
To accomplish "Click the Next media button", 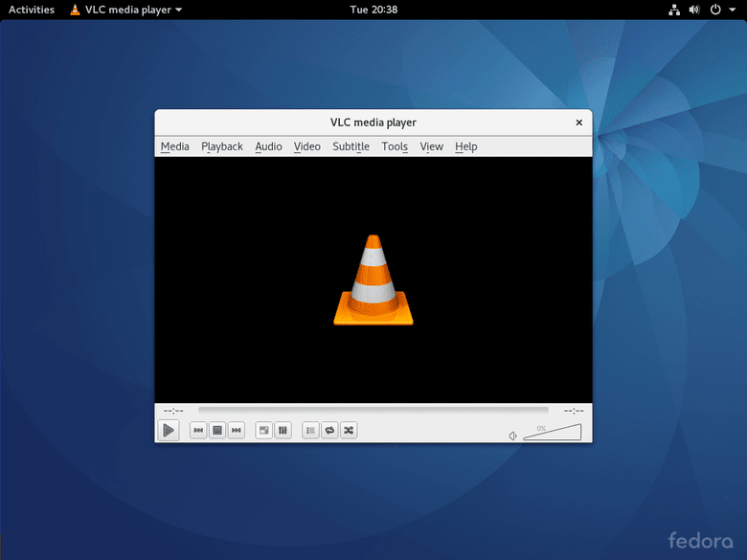I will tap(237, 431).
